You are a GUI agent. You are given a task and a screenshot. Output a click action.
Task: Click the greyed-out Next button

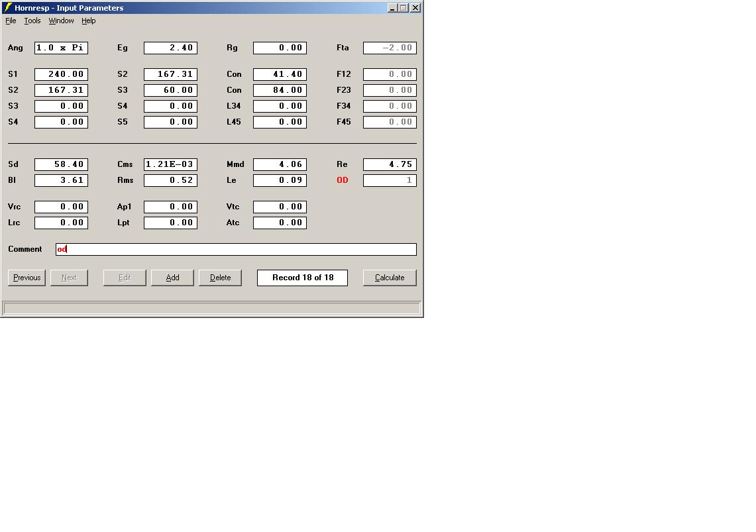point(69,278)
